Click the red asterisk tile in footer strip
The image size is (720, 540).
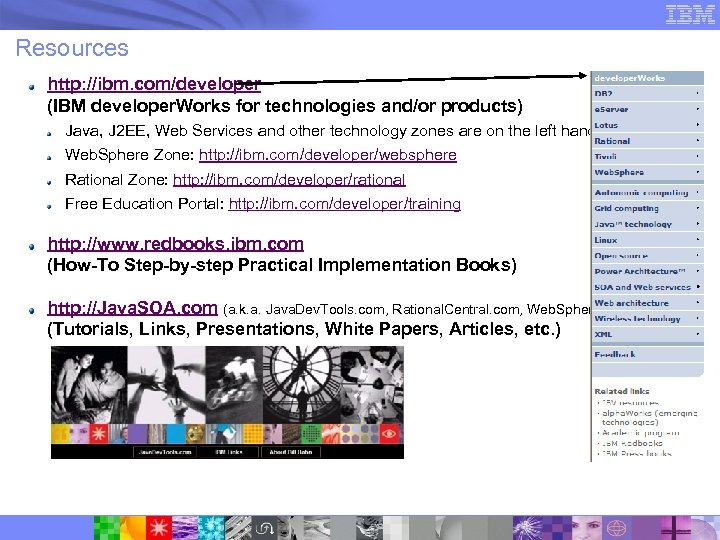[159, 528]
